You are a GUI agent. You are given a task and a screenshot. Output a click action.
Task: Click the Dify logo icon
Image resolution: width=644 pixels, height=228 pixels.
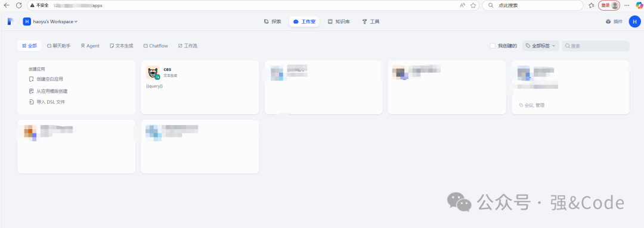(10, 21)
